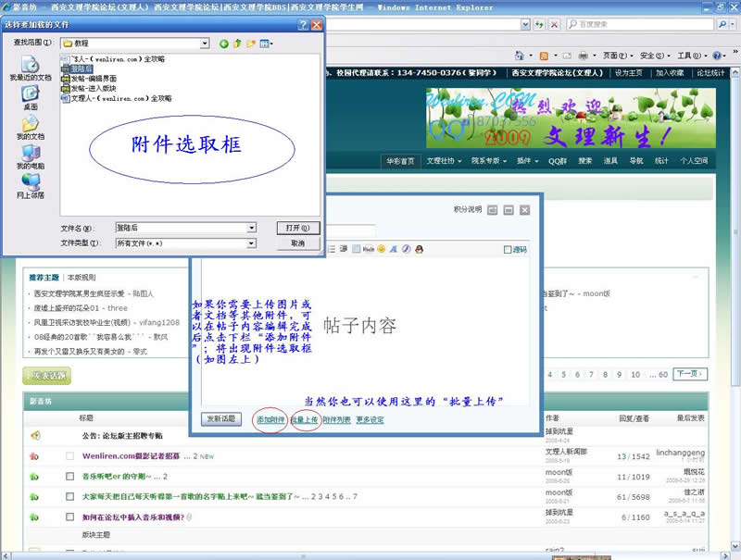The image size is (741, 560).
Task: Click IE home icon in command bar
Action: click(520, 56)
